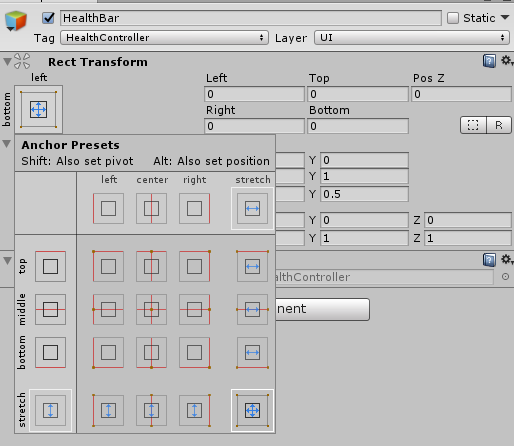Collapse the Rect Transform component

tap(7, 62)
